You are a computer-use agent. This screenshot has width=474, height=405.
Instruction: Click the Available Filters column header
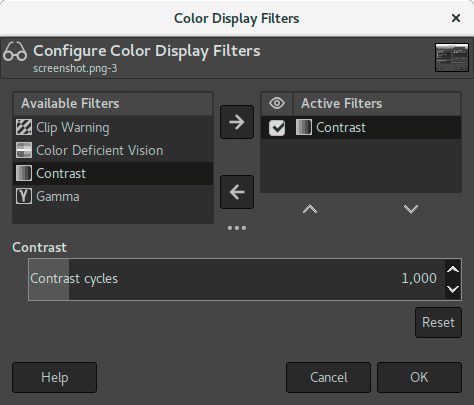[x=113, y=104]
